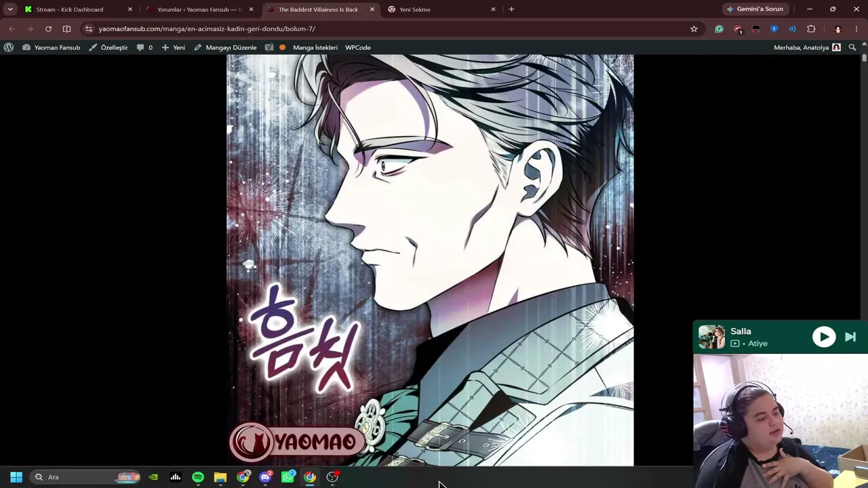The image size is (868, 488).
Task: Click the song title Salla
Action: (x=741, y=331)
